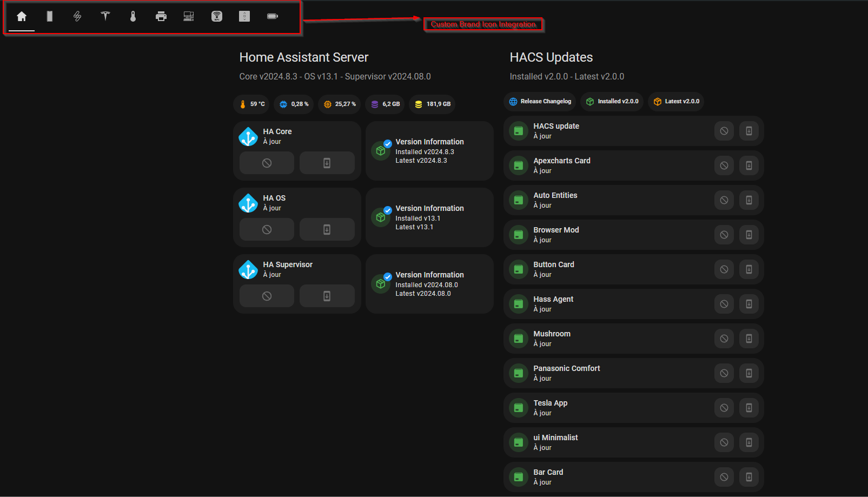Skip the Hass Agent update
868x497 pixels.
(724, 304)
